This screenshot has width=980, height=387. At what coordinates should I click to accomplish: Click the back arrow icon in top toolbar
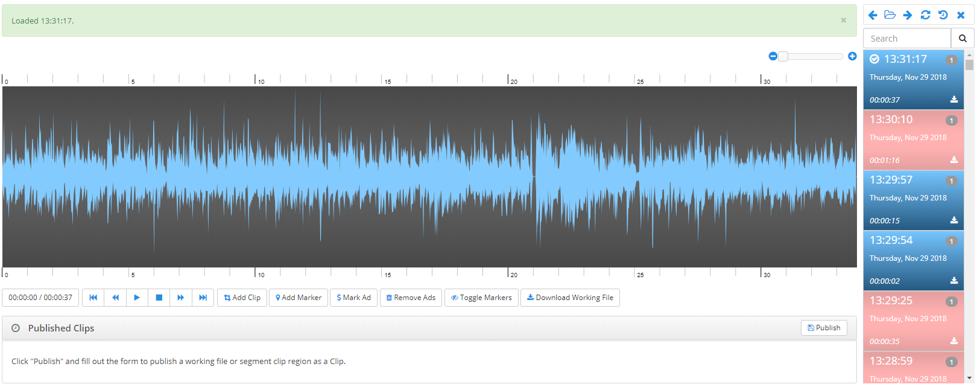click(873, 15)
